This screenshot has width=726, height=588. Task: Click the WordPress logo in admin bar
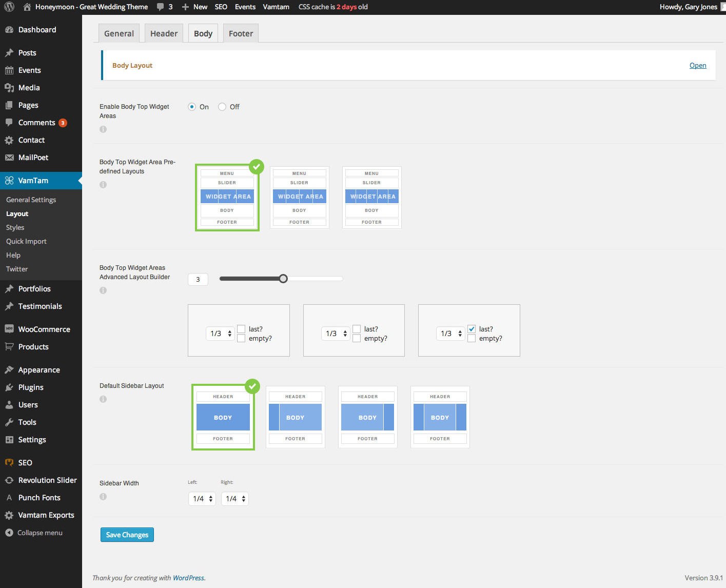coord(9,7)
